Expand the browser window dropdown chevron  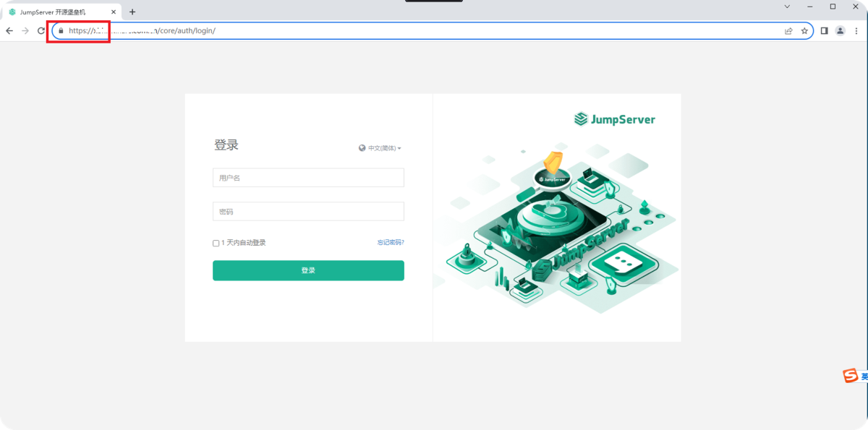[786, 7]
